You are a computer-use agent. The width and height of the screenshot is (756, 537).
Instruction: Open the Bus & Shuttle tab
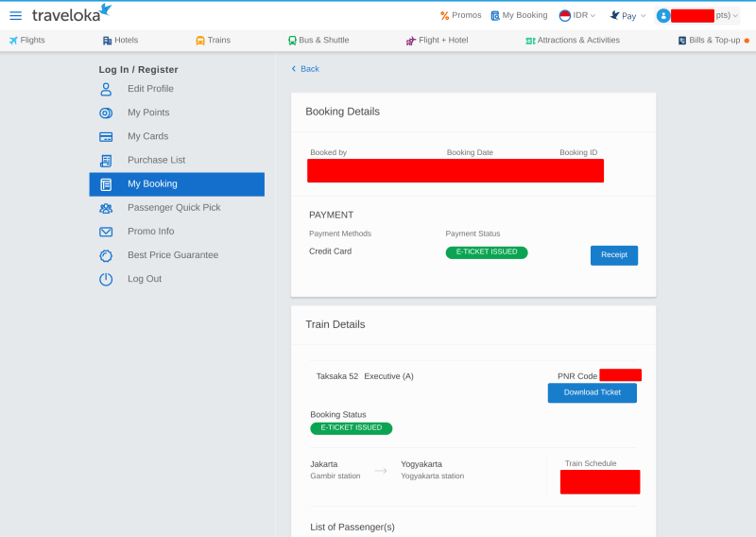318,41
